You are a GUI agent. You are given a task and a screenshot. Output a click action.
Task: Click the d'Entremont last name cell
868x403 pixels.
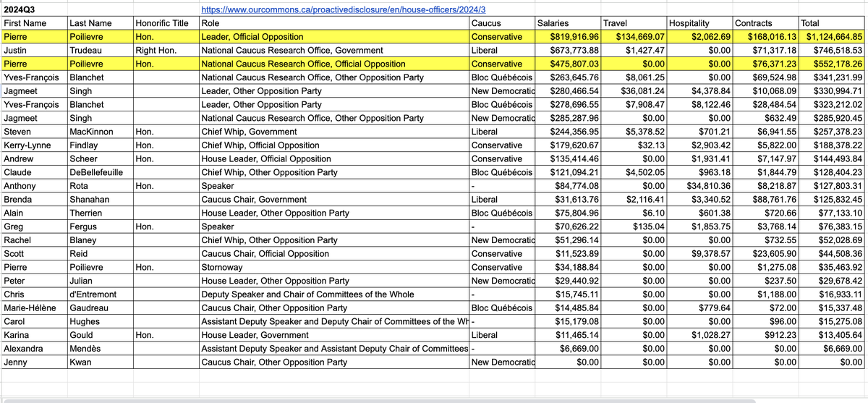tap(99, 294)
